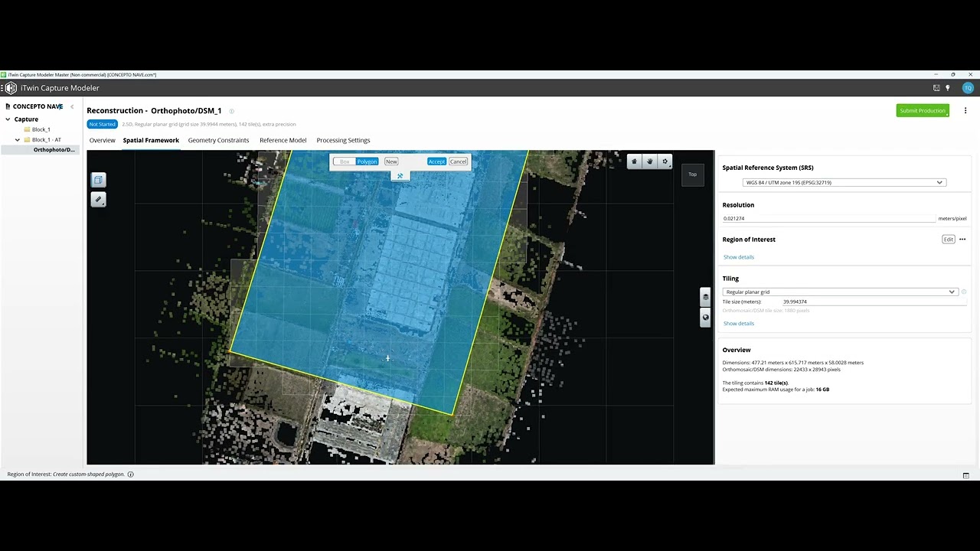
Task: Click the lightbulb tips icon in header
Action: click(948, 88)
